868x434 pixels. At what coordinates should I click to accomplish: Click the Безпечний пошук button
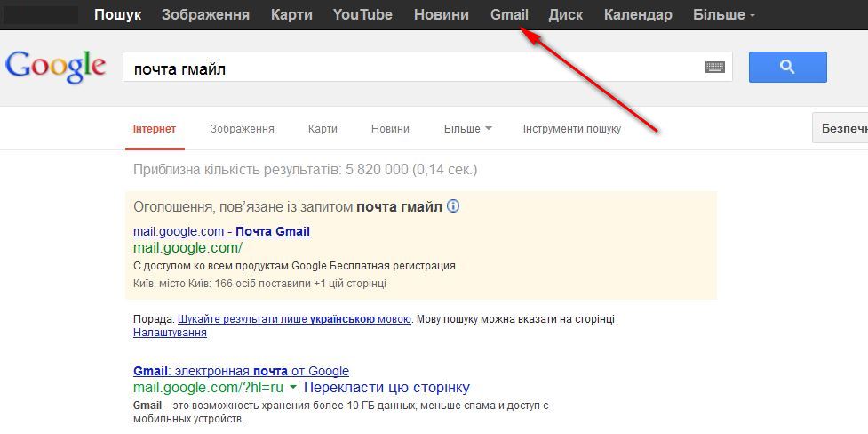[x=840, y=128]
